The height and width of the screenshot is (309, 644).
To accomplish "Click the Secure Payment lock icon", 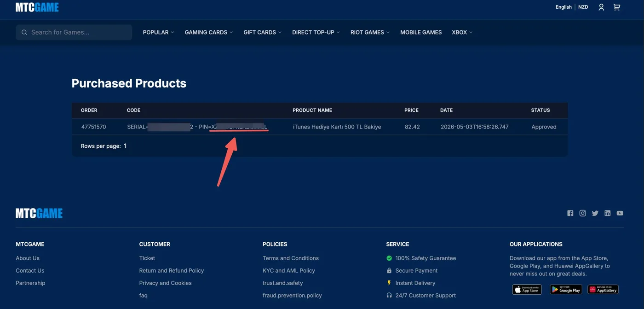I will click(389, 271).
